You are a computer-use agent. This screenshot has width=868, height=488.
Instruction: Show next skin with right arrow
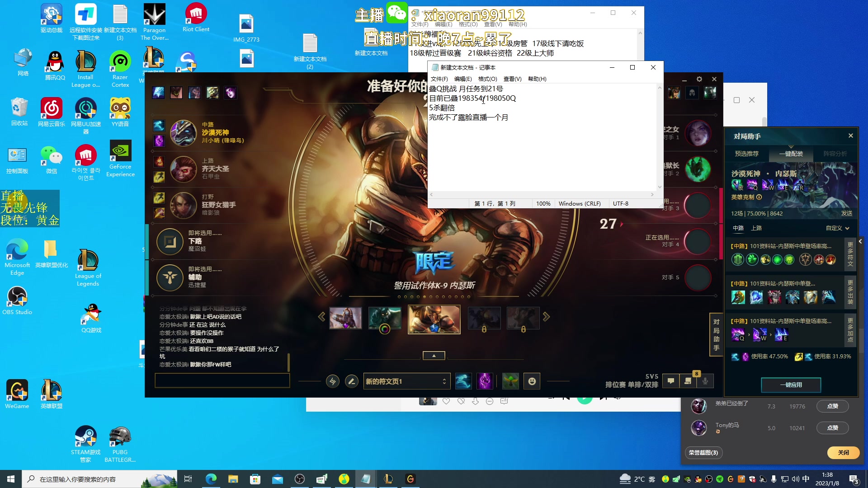coord(546,317)
